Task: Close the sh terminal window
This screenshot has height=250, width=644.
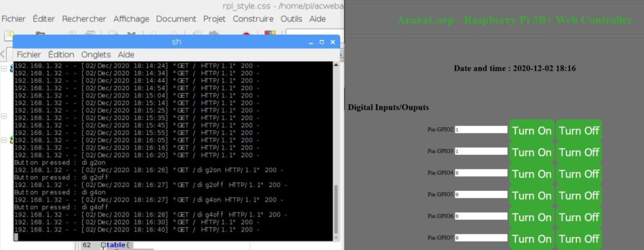Action: [333, 42]
